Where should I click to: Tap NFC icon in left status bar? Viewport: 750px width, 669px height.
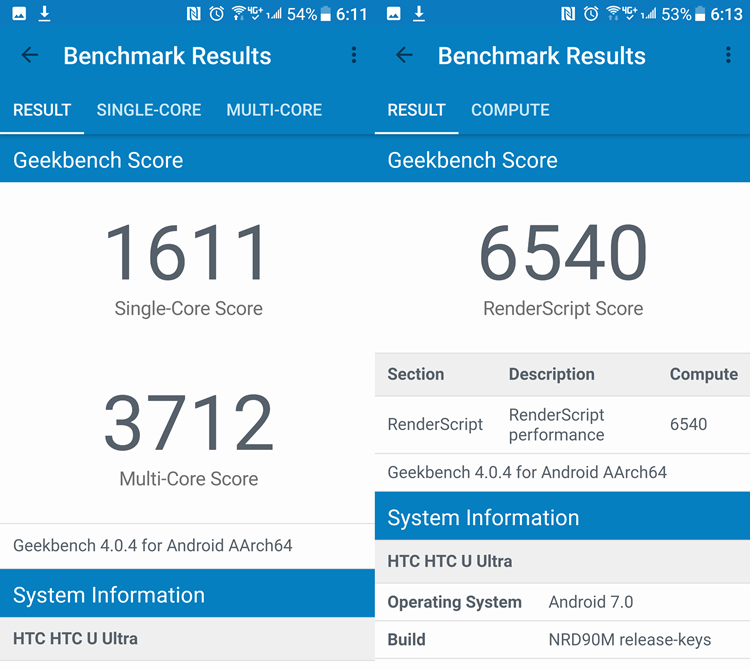pos(193,14)
